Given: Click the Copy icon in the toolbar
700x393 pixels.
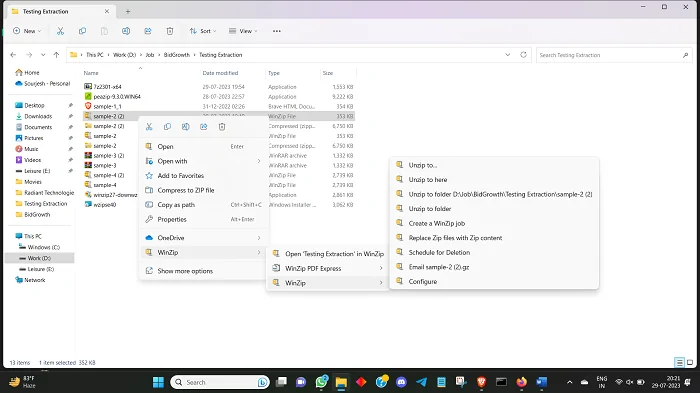Looking at the screenshot, I should click(82, 31).
